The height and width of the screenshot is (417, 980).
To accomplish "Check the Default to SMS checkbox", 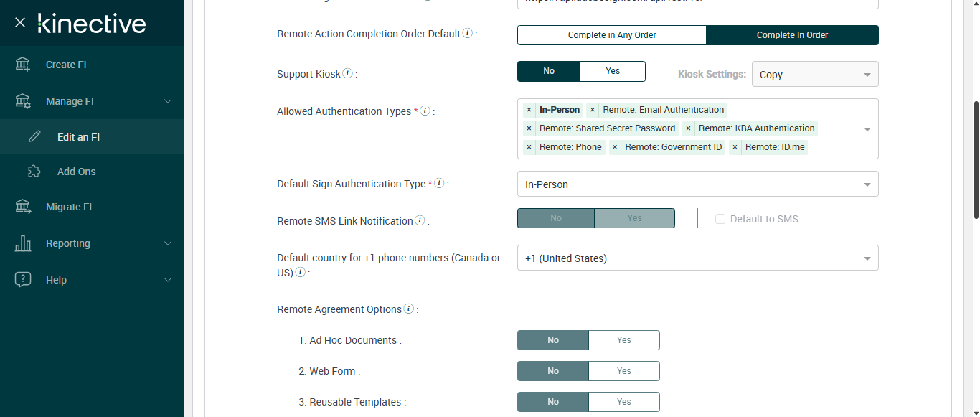I will coord(720,219).
